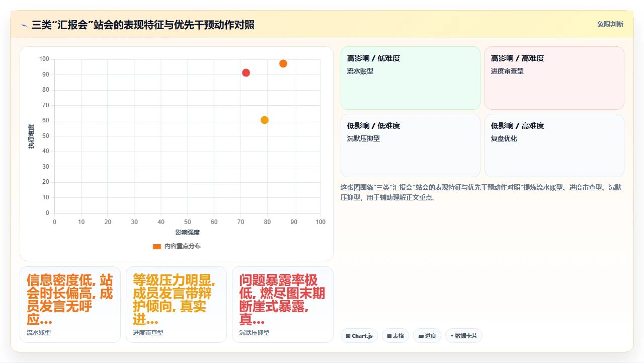Click the 影响强度 x-axis title
This screenshot has height=363, width=644.
click(187, 232)
